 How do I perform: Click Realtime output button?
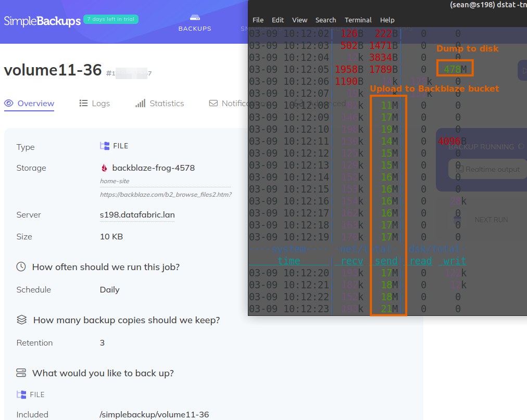pyautogui.click(x=487, y=169)
